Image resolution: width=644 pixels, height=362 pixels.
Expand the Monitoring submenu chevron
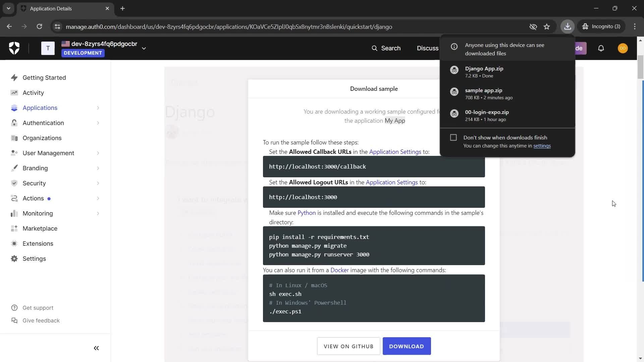click(98, 214)
